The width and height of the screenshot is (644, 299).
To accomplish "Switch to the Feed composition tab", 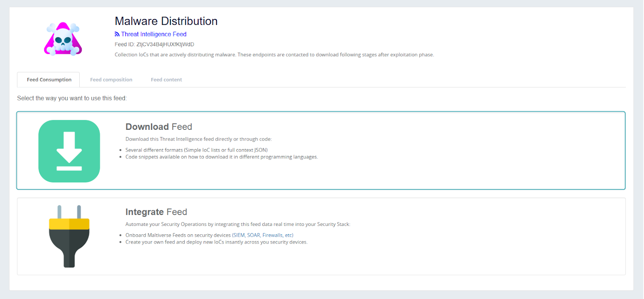I will pyautogui.click(x=111, y=80).
